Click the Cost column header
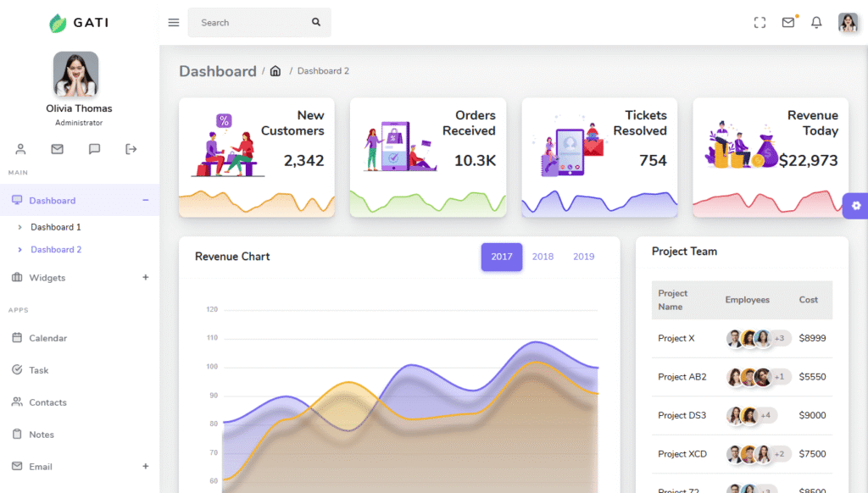Image resolution: width=868 pixels, height=493 pixels. coord(808,300)
